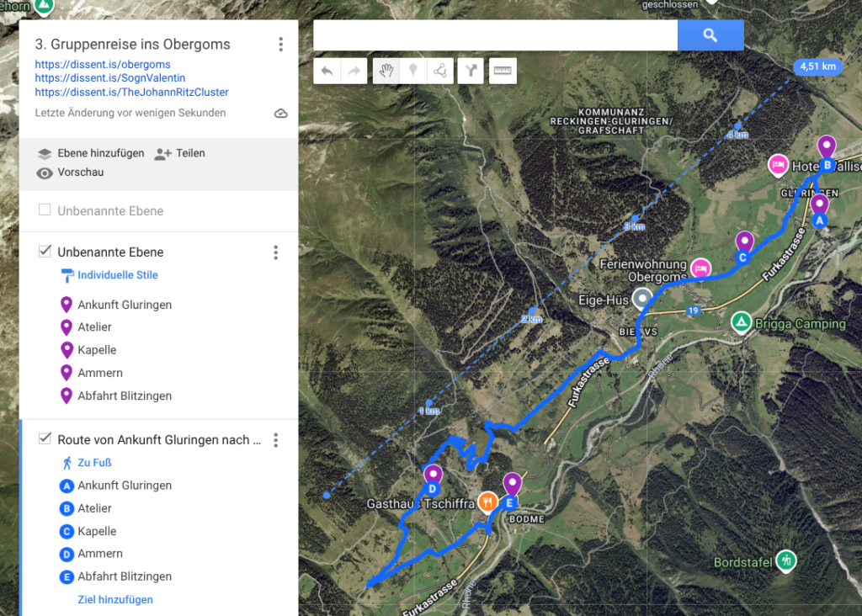Open options menu for checked Unbenannte Ebene
The width and height of the screenshot is (862, 616).
pyautogui.click(x=275, y=252)
